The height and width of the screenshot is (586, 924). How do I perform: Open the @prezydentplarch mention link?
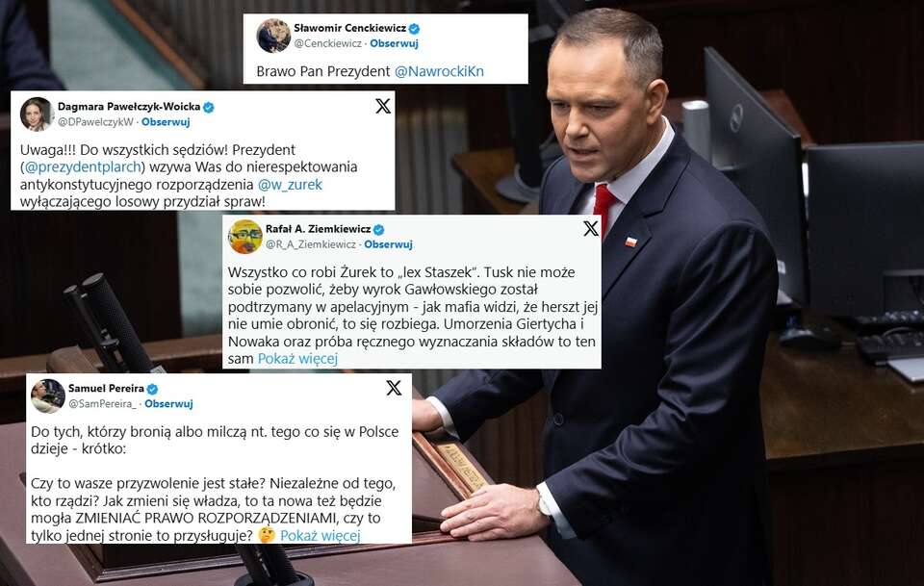click(x=83, y=166)
